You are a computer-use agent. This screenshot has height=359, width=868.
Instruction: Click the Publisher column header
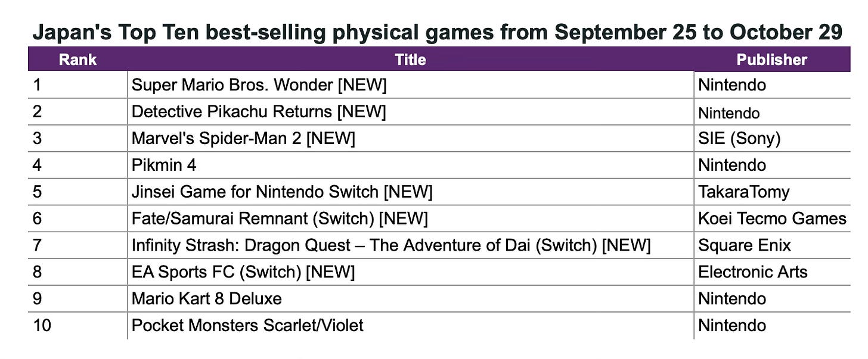(x=771, y=60)
